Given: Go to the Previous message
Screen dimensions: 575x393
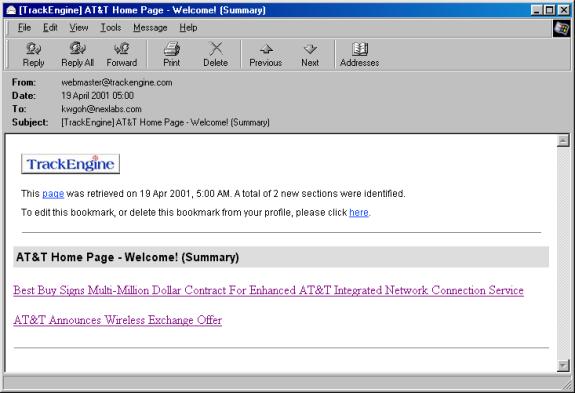Looking at the screenshot, I should (265, 55).
